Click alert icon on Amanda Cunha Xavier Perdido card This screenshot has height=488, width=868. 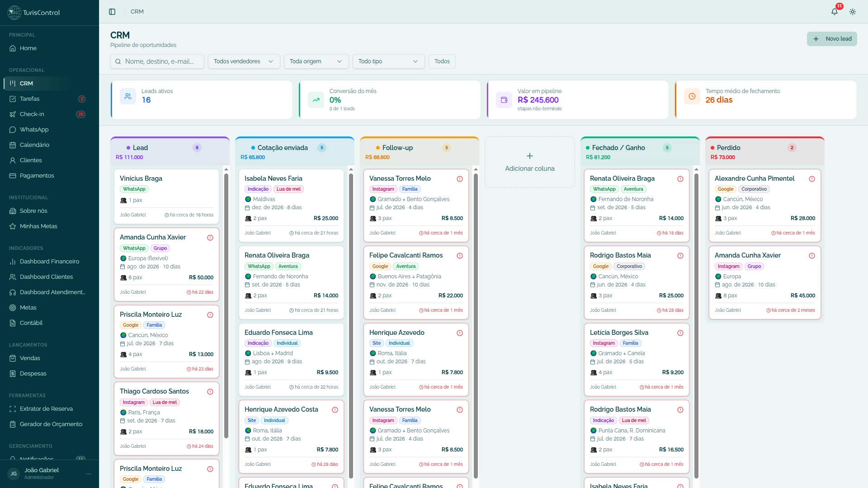[x=812, y=256]
